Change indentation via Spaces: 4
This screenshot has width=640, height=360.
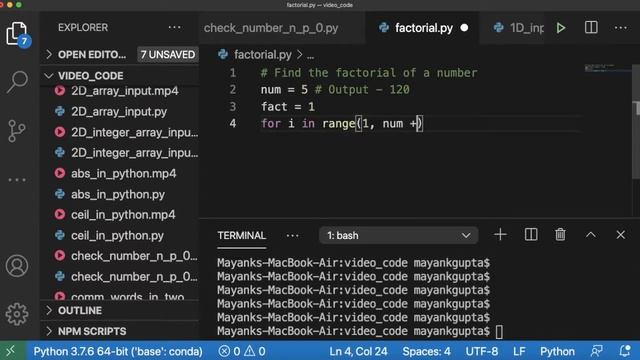[427, 351]
